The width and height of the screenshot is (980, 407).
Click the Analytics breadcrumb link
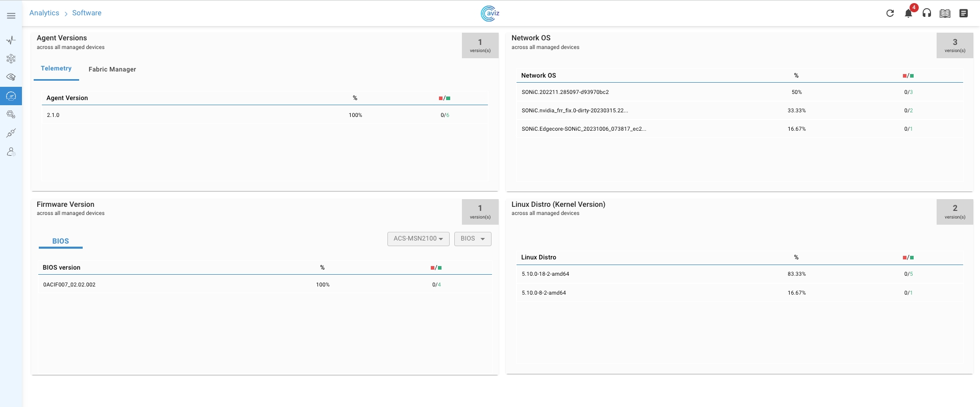(x=44, y=13)
